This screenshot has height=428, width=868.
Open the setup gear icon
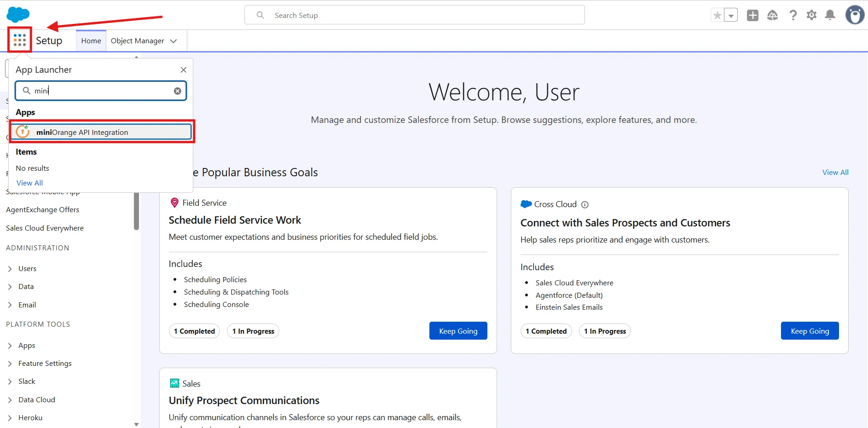tap(811, 15)
